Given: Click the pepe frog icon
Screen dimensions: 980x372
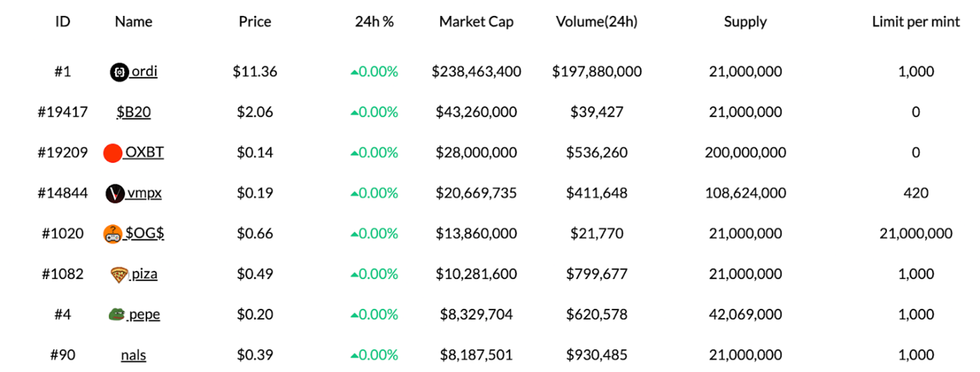Looking at the screenshot, I should pos(117,315).
